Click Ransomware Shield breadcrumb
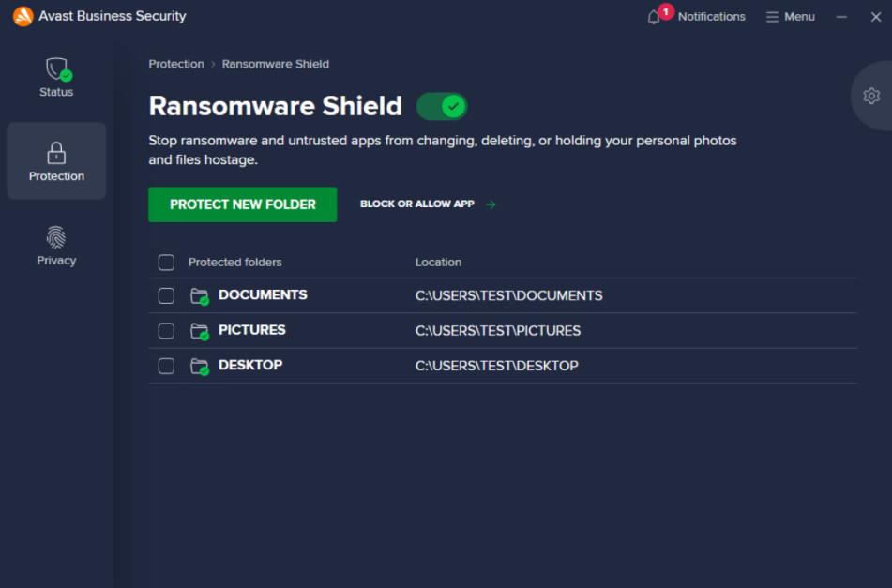 [276, 64]
